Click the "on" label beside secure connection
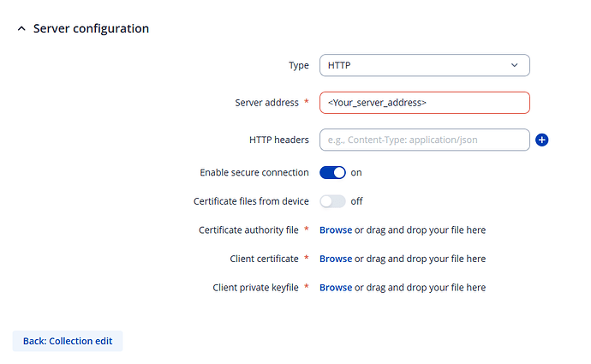This screenshot has height=364, width=591. pyautogui.click(x=356, y=172)
